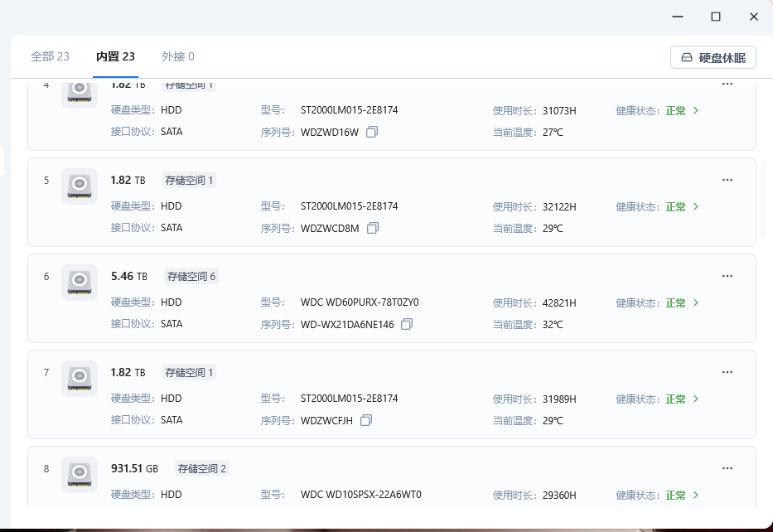Click the hard drive icon in 硬盘休眠 button
Viewport: 773px width, 532px height.
687,57
